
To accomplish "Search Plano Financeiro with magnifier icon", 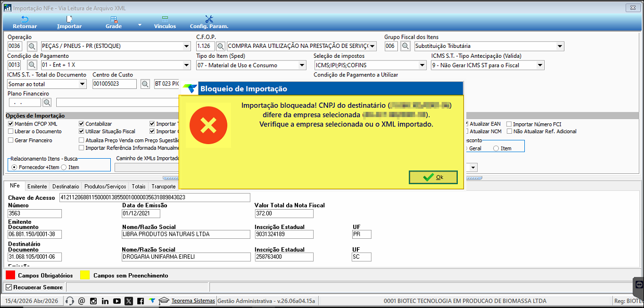I will click(47, 102).
